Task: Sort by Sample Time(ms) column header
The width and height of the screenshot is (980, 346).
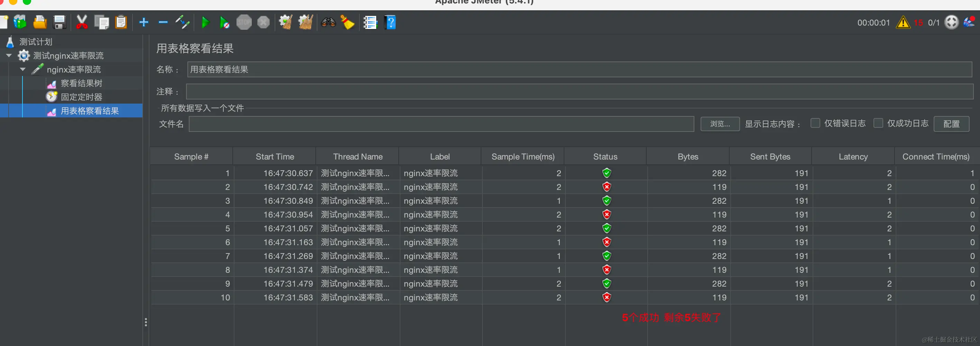Action: (523, 156)
